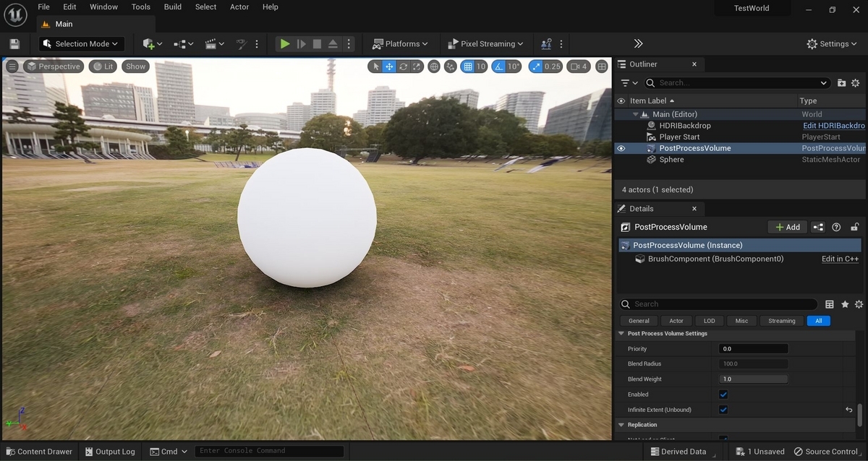Click the Add component button
This screenshot has width=868, height=461.
coord(788,227)
